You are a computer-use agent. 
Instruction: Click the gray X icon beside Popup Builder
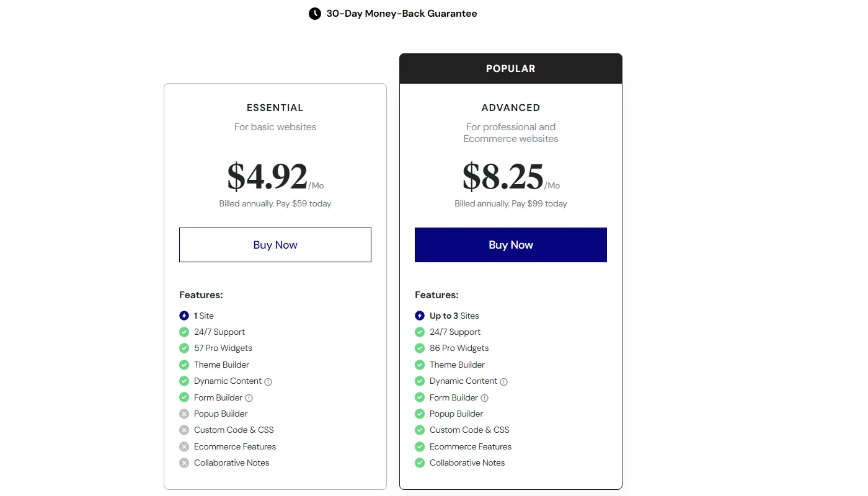coord(184,414)
